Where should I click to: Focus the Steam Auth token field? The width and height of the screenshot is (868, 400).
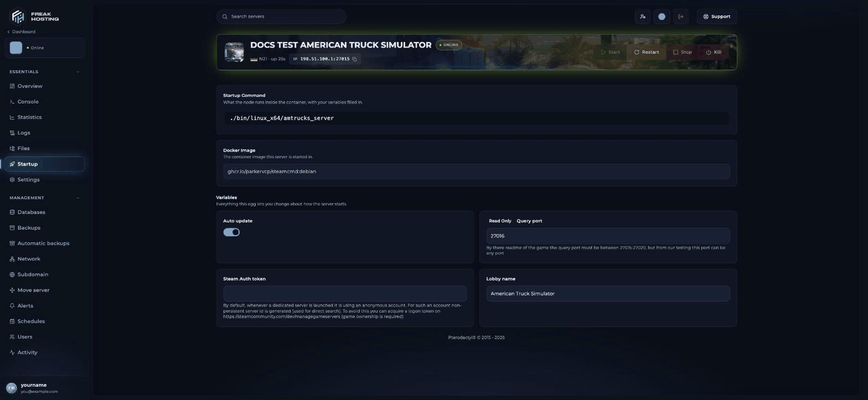(345, 293)
